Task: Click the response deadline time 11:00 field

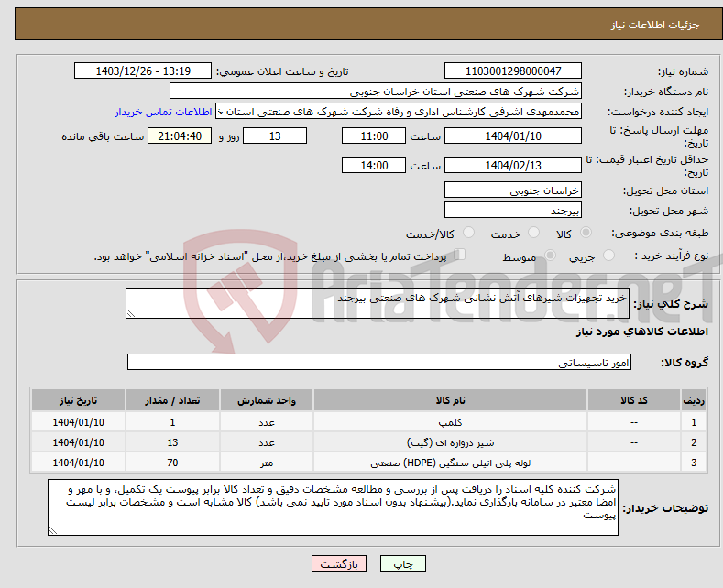Action: tap(374, 136)
